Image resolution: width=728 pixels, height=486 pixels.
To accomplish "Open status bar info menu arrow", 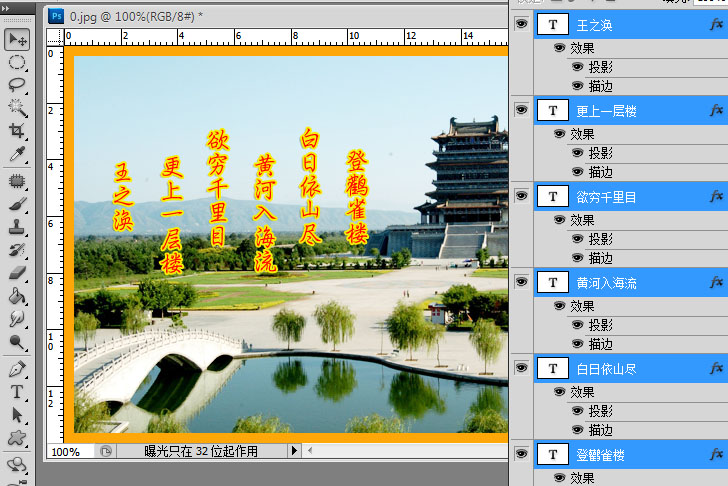I will (x=294, y=451).
